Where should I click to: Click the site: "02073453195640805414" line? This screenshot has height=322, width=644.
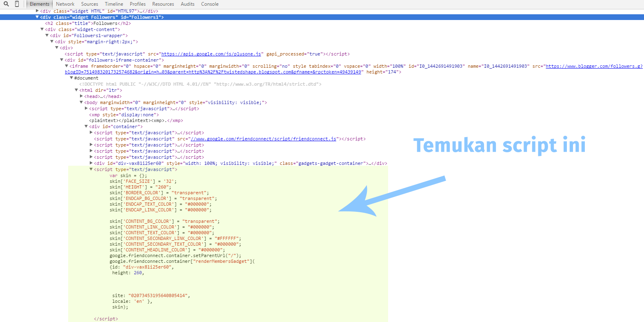tap(151, 295)
